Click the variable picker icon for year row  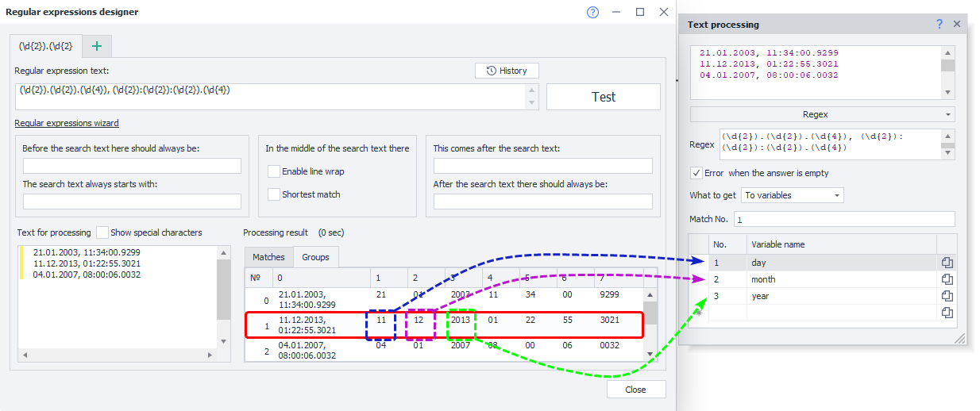[x=947, y=296]
